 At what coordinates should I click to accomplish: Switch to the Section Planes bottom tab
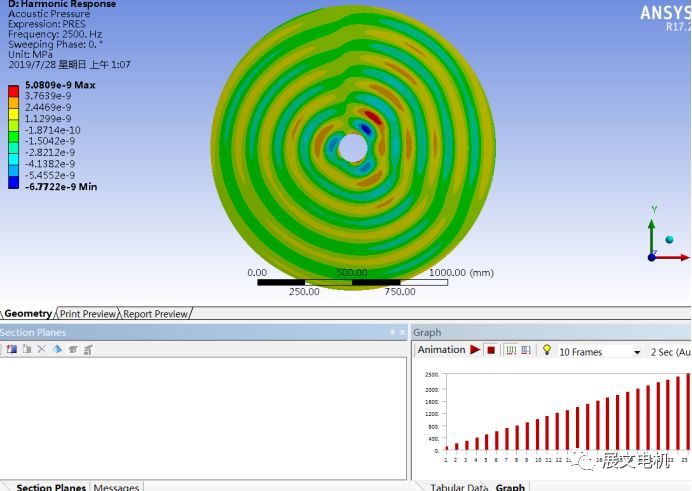click(x=51, y=487)
